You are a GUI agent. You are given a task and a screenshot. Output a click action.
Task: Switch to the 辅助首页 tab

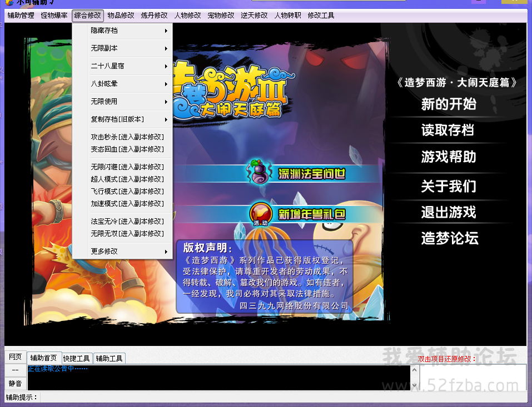click(x=44, y=358)
